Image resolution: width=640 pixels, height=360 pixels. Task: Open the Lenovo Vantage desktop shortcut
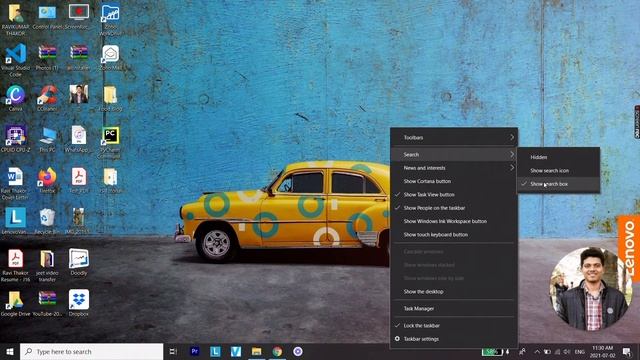click(x=16, y=221)
